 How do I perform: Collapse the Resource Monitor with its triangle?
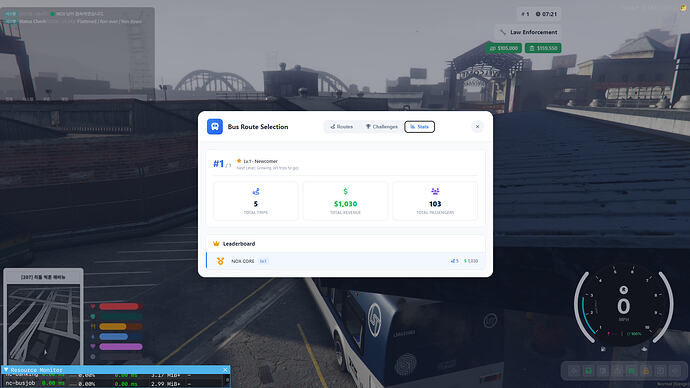pos(6,370)
